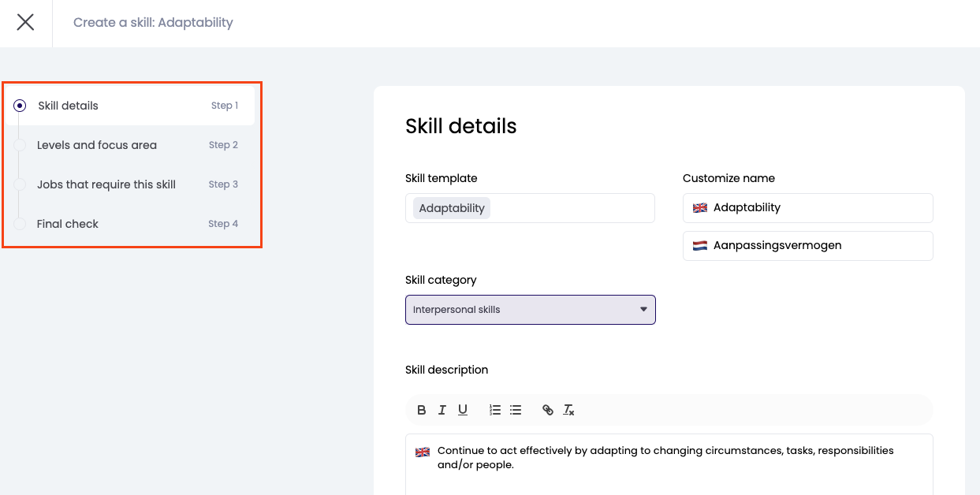
Task: Apply Underline formatting to description
Action: coord(463,410)
